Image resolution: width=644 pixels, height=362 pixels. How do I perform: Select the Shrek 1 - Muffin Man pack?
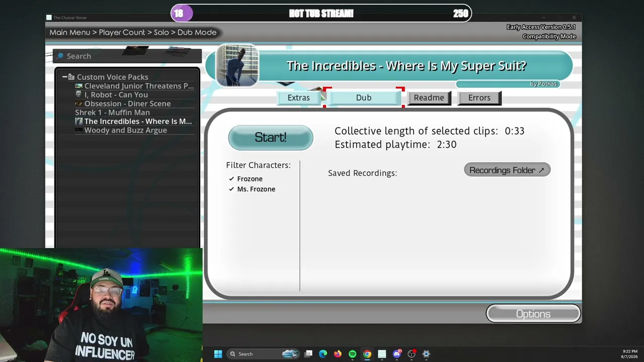112,113
